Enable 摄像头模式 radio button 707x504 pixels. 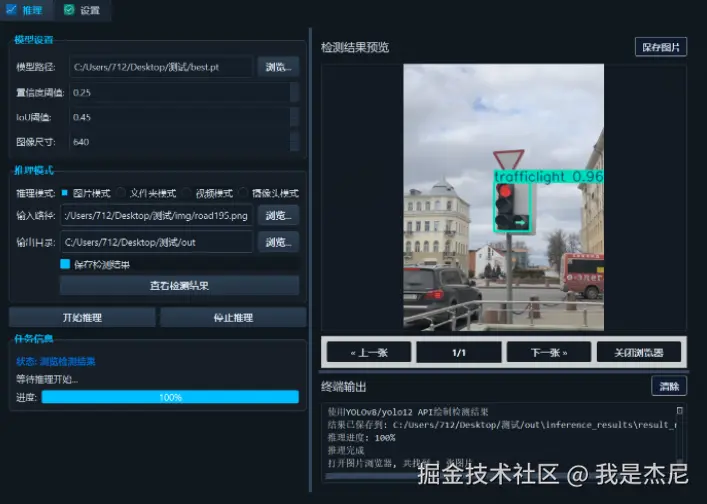click(244, 193)
